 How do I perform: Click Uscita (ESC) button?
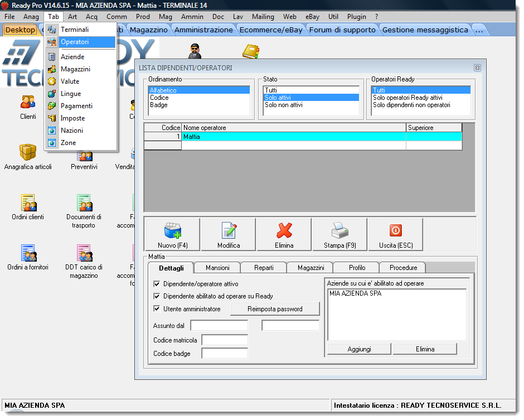pos(396,235)
